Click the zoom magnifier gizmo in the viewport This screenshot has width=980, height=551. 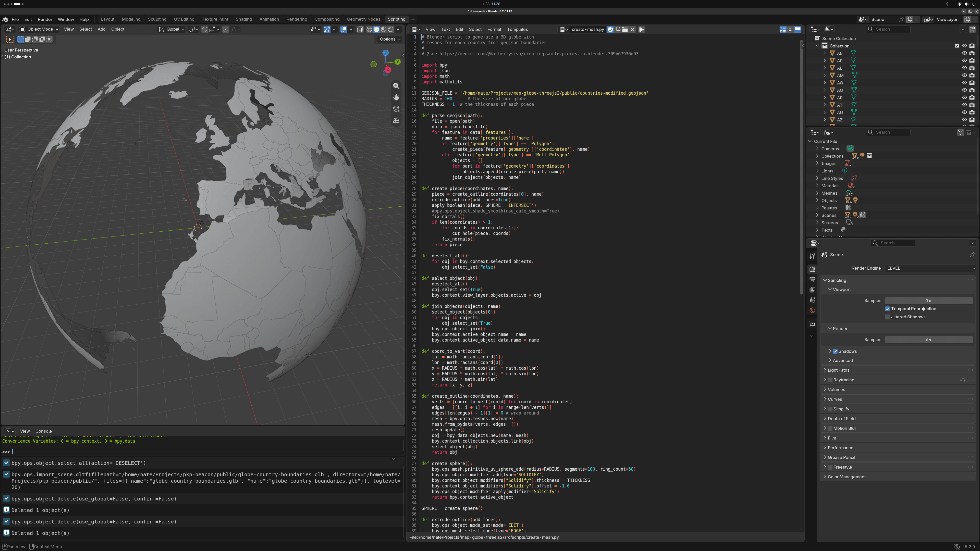click(396, 86)
